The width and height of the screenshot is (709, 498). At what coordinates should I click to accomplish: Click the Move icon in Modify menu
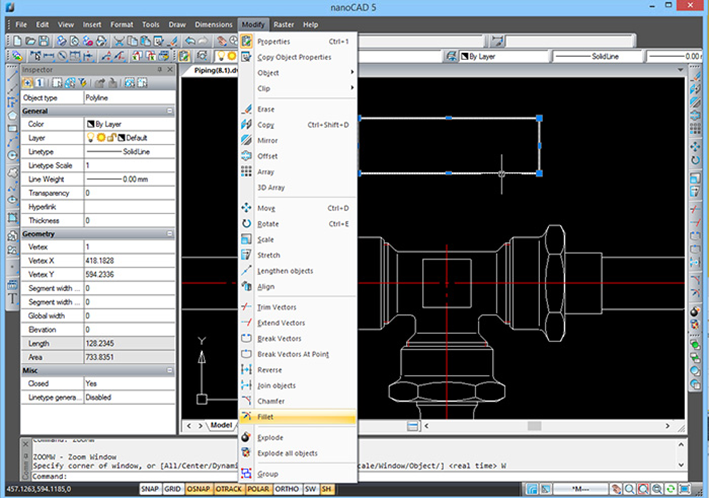[x=246, y=208]
